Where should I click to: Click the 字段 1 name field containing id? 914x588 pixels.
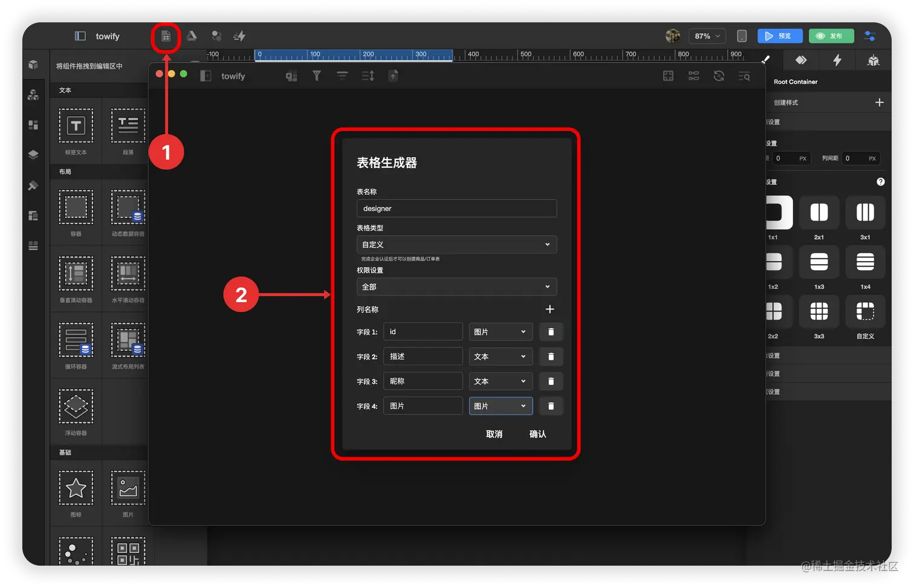click(423, 332)
